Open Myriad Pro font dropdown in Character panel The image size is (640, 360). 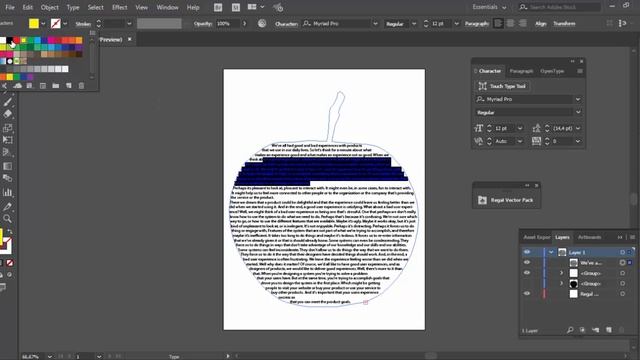578,99
